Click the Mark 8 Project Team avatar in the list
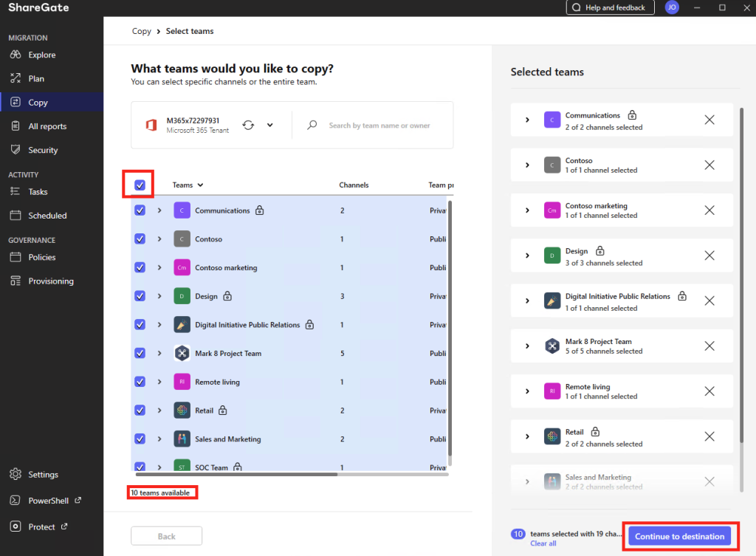Viewport: 756px width, 556px height. pos(182,354)
